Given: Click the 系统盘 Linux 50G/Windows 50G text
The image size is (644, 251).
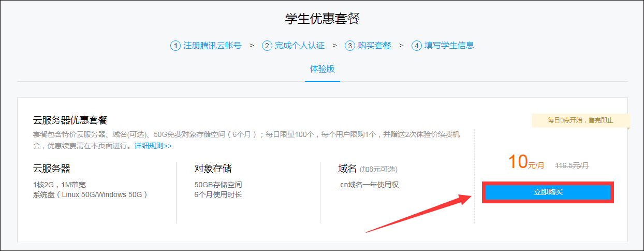Looking at the screenshot, I should [91, 194].
